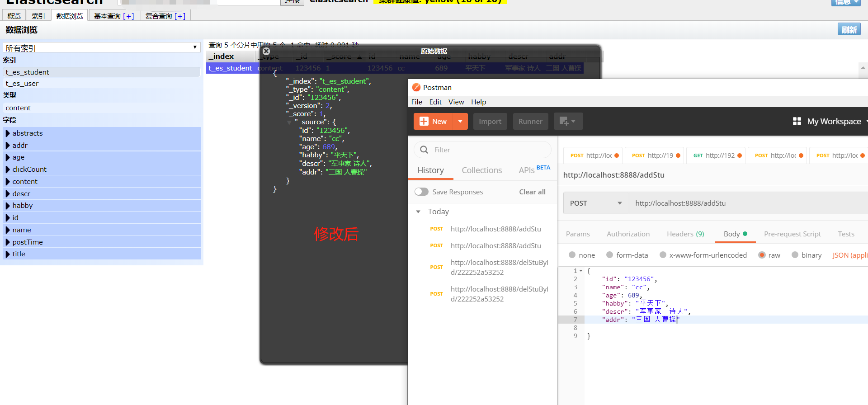Open the 基本查询 basic query tab
The image size is (868, 405).
[x=114, y=16]
